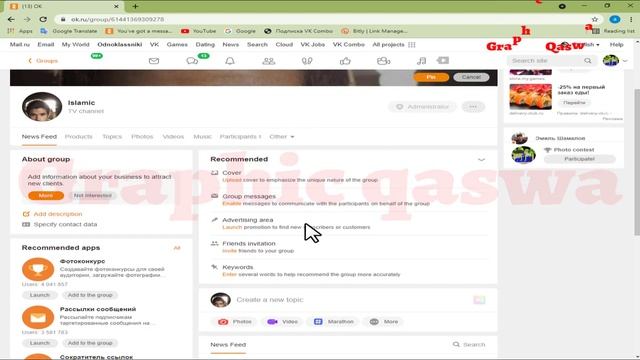Click Invite friends link
The height and width of the screenshot is (360, 640).
pos(229,251)
